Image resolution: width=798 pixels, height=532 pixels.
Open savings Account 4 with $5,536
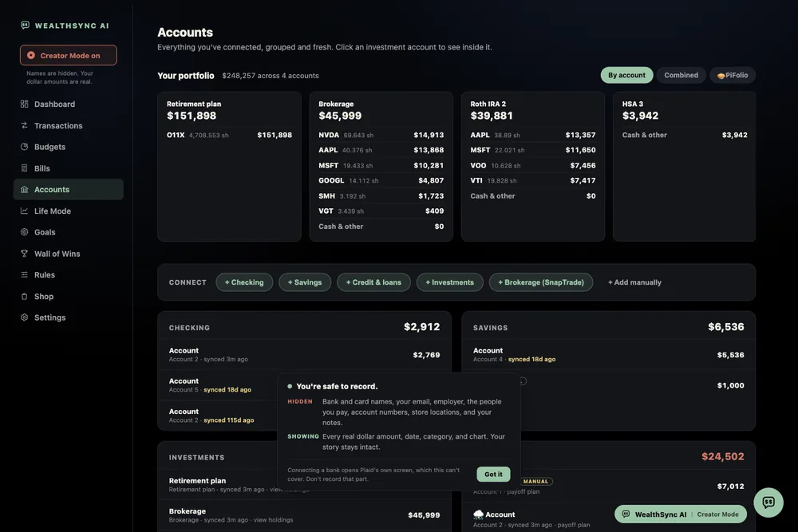[x=608, y=354]
